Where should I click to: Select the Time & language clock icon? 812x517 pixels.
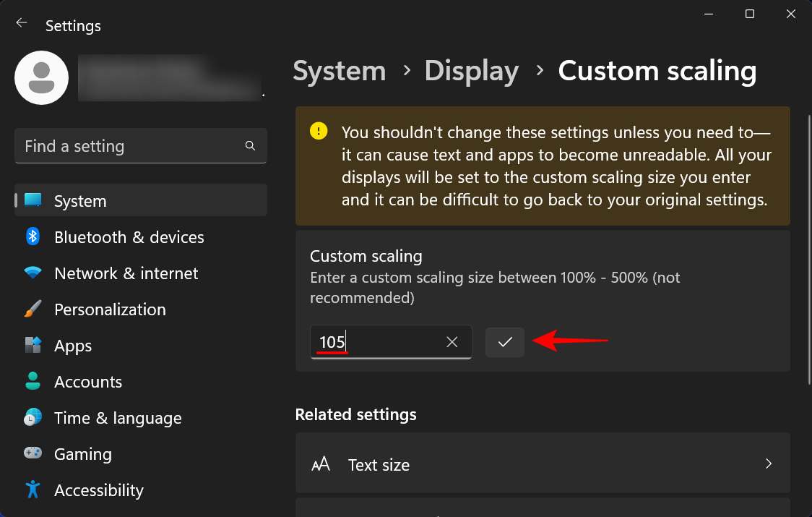(x=32, y=417)
